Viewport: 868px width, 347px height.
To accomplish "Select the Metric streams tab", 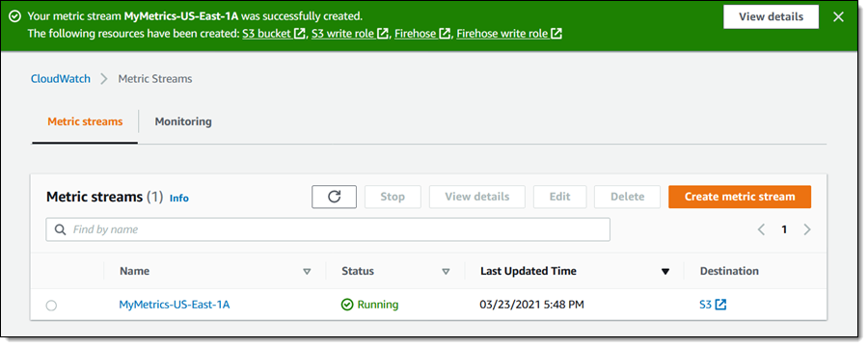I will [x=85, y=121].
